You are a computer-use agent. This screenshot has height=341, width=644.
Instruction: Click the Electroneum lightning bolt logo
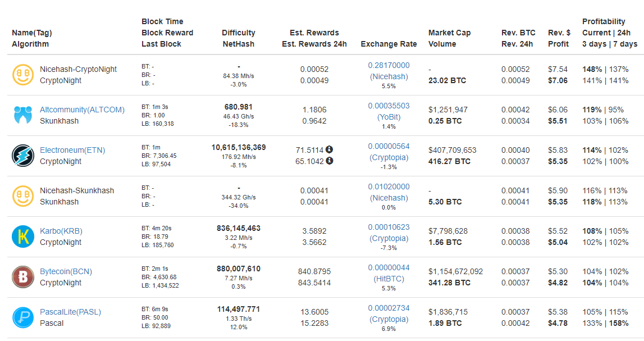click(x=23, y=156)
